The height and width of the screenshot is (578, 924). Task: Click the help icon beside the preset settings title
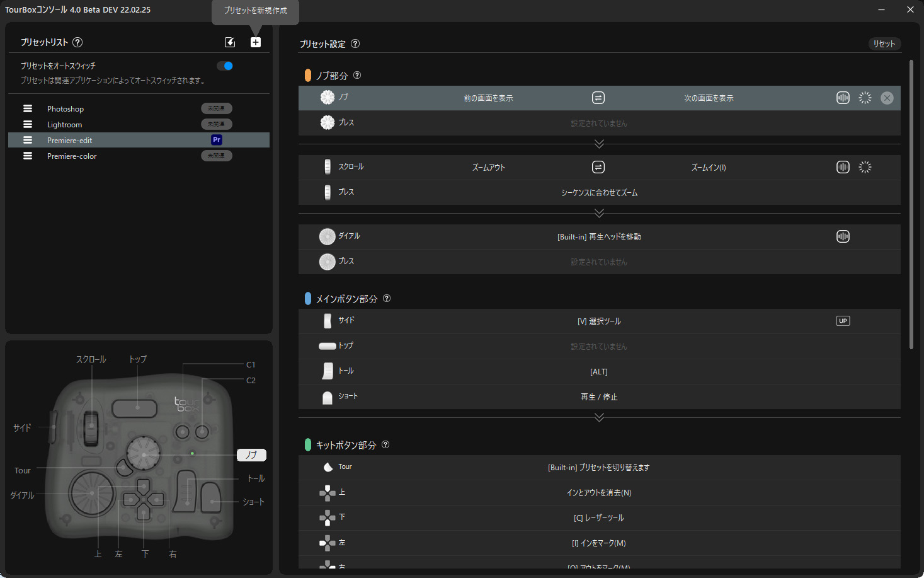click(355, 43)
